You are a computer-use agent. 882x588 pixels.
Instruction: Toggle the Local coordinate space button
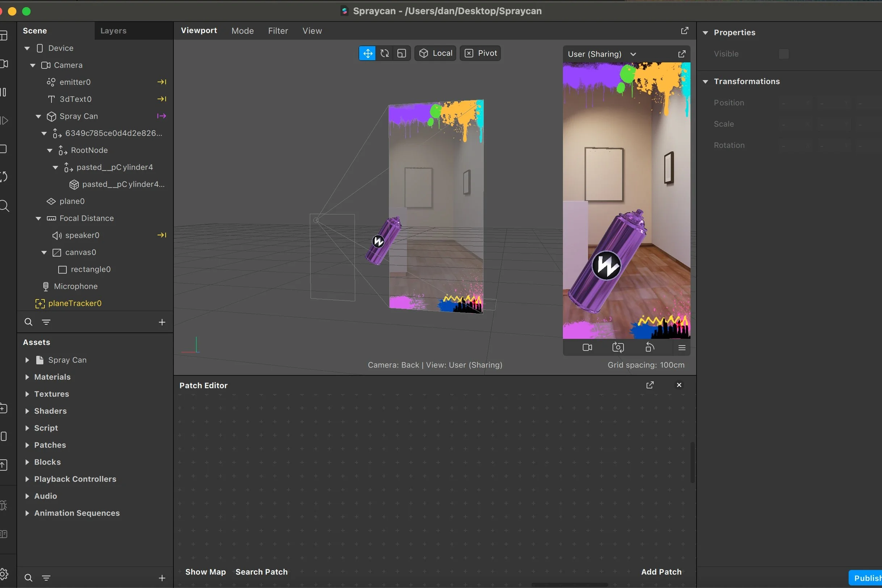(x=435, y=53)
